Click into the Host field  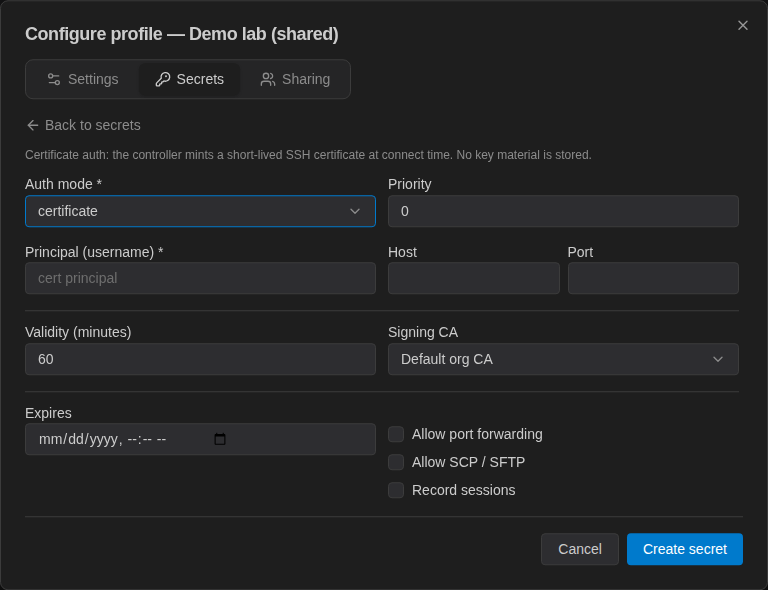pyautogui.click(x=474, y=278)
